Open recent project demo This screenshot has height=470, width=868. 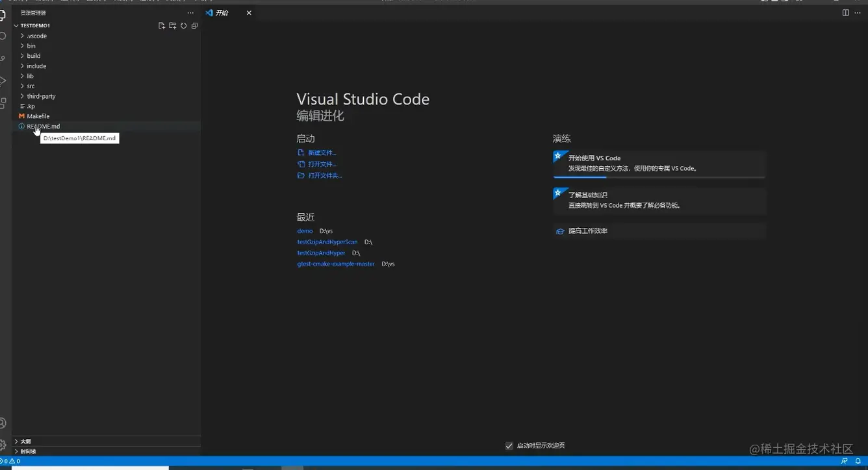click(x=305, y=231)
